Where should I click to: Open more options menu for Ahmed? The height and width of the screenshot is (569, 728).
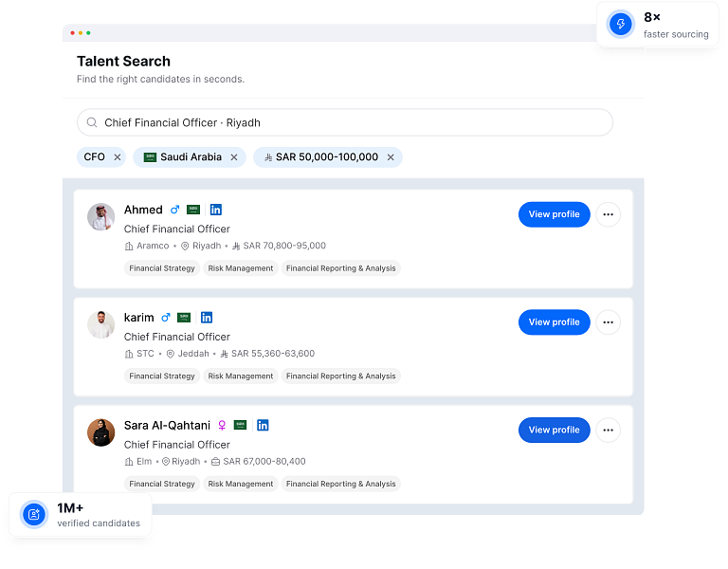(609, 214)
